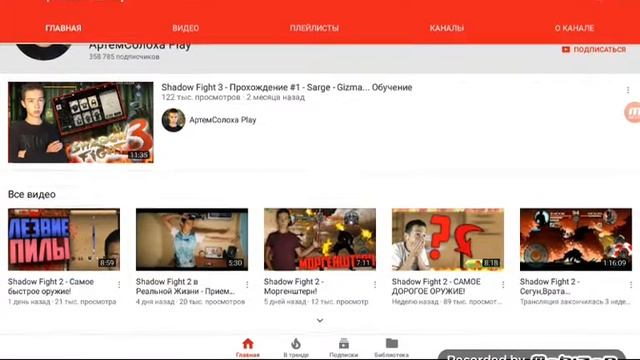Click the 358 785 подписчиков count text

[x=124, y=57]
